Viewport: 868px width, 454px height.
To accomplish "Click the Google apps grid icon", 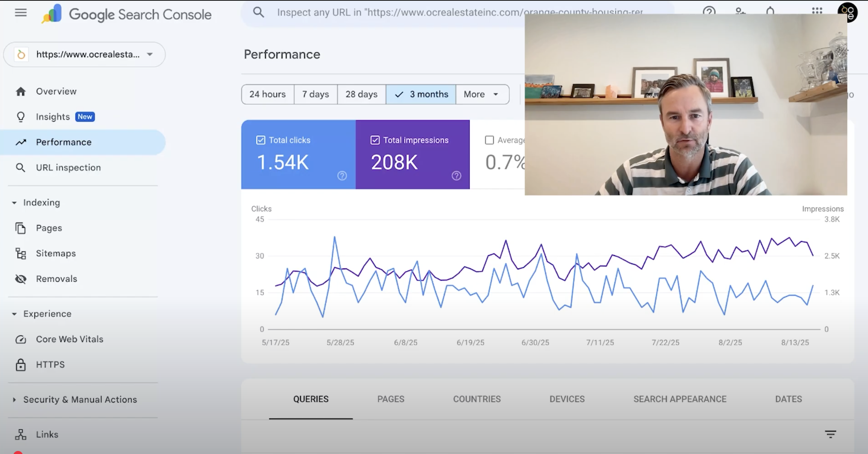I will (x=817, y=11).
